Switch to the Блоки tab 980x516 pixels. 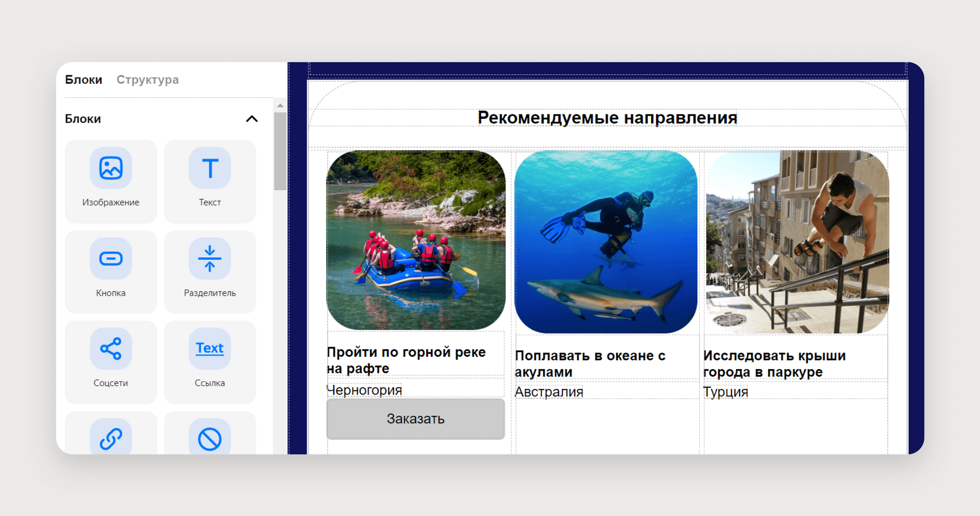[84, 80]
